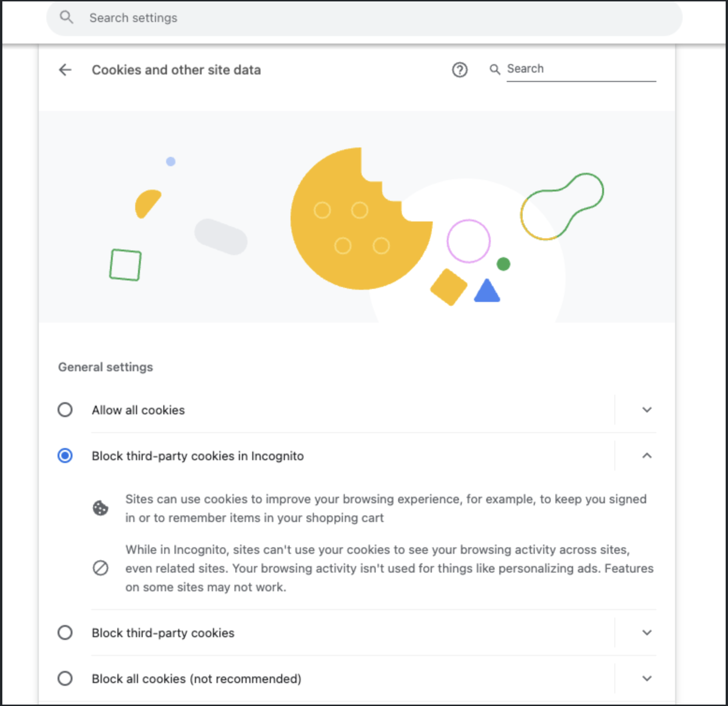Select Block all cookies (not recommended) radio

[65, 678]
